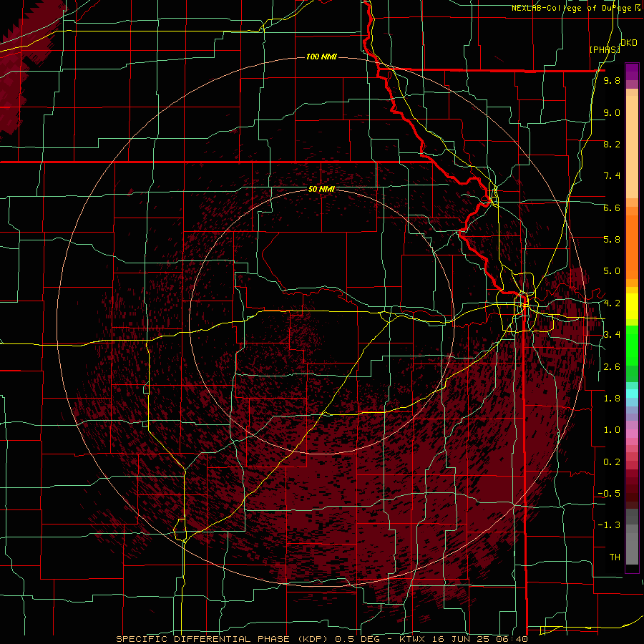The width and height of the screenshot is (644, 644).
Task: Click the 3.4 value on the color scale
Action: click(x=612, y=335)
